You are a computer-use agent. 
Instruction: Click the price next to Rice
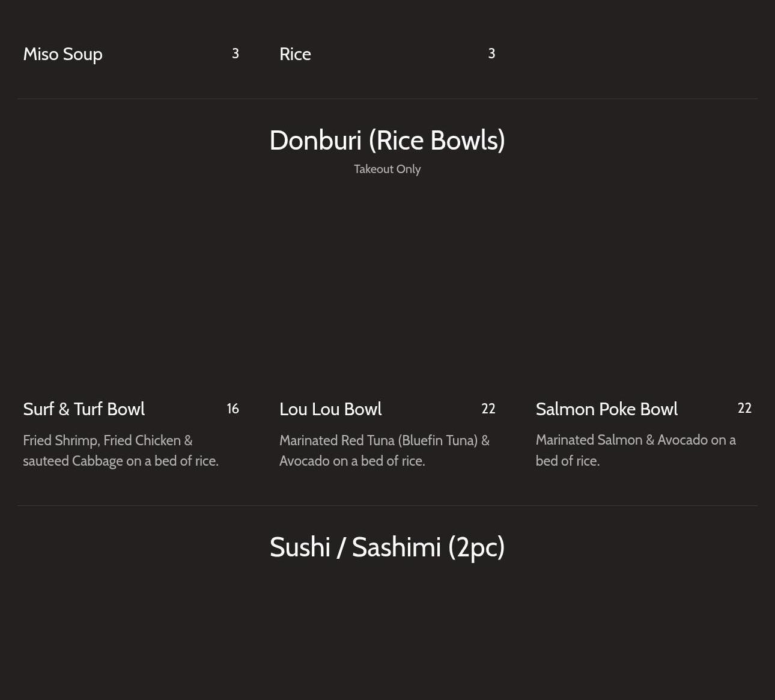click(491, 53)
